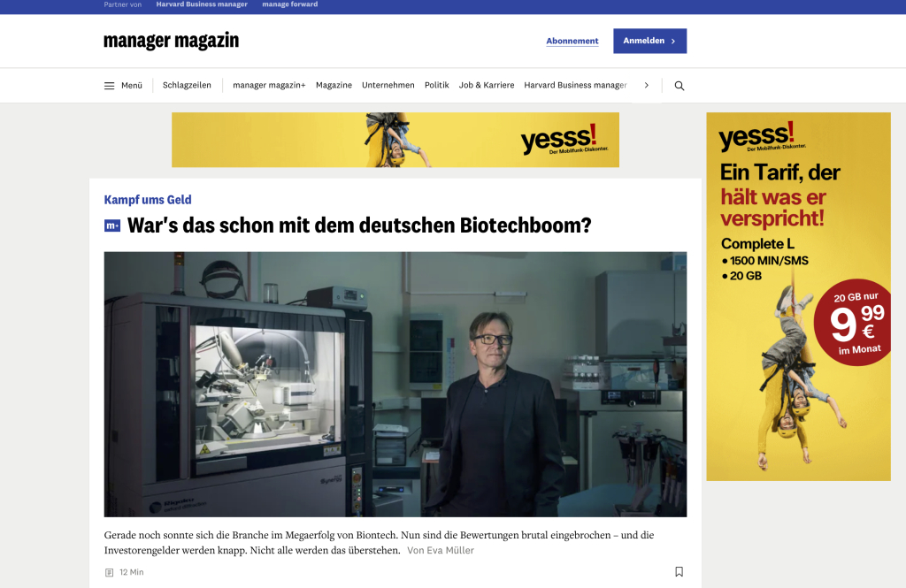Screen dimensions: 906x588
Task: Open Harvard Business manager in navigation
Action: pos(575,86)
